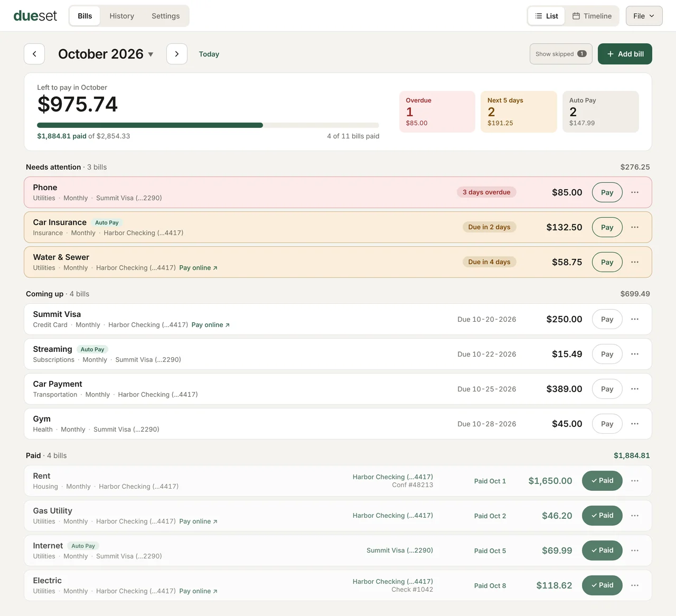Pay the Gym bill
Screen dimensions: 676x616
coord(607,424)
